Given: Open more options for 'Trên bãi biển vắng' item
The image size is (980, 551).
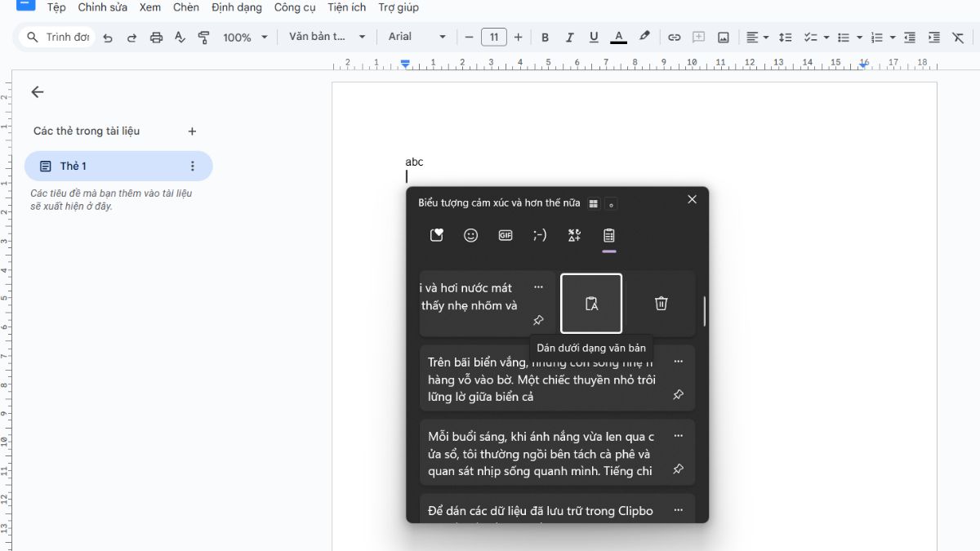Looking at the screenshot, I should pyautogui.click(x=679, y=362).
